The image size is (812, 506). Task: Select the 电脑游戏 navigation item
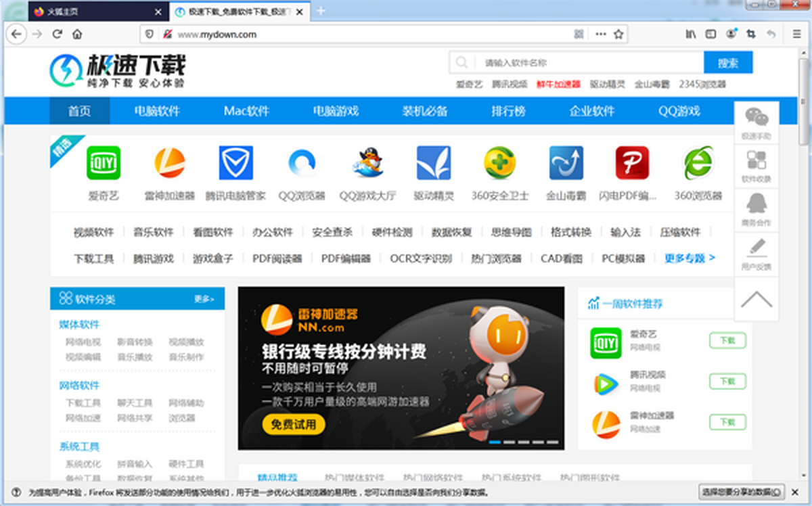[x=336, y=111]
